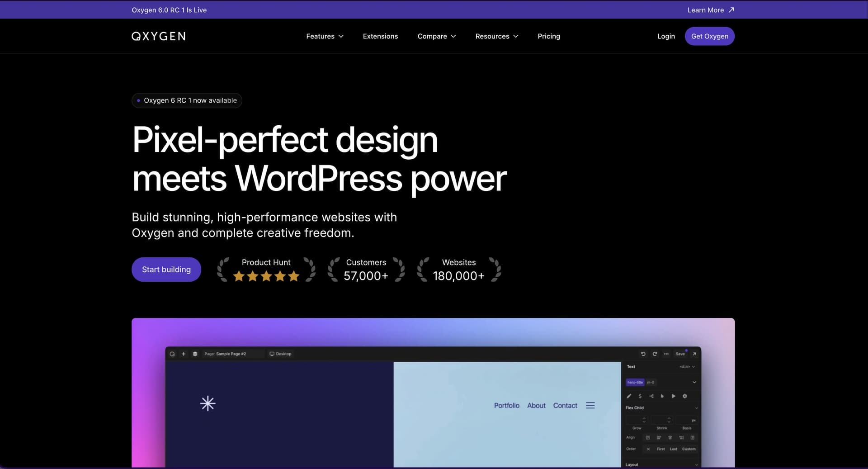This screenshot has width=868, height=469.
Task: Click the hamburger menu icon in preview
Action: pyautogui.click(x=590, y=406)
